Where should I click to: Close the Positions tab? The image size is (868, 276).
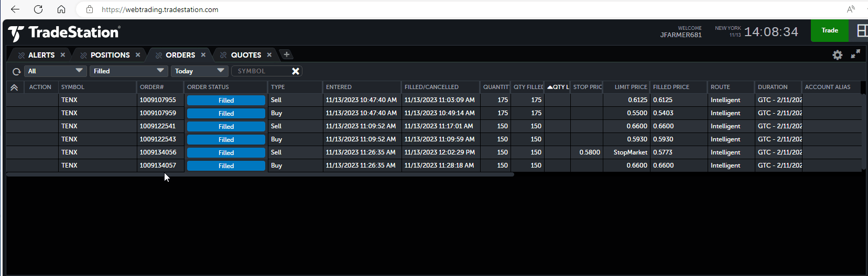click(138, 55)
